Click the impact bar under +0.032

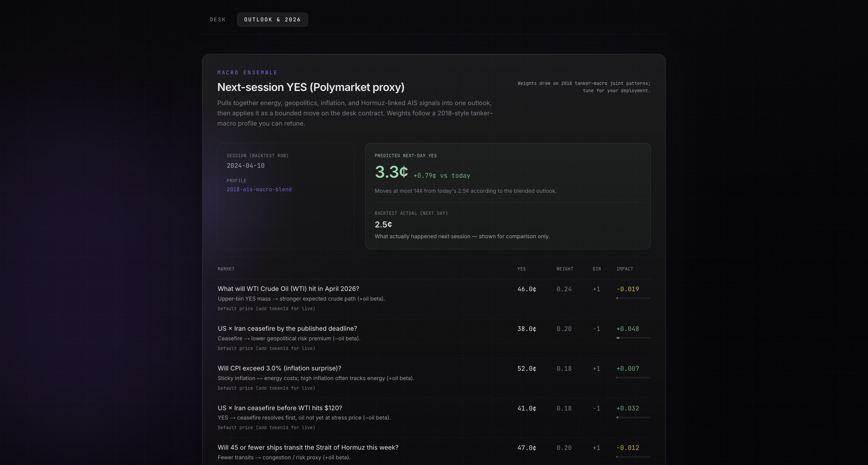tap(633, 417)
